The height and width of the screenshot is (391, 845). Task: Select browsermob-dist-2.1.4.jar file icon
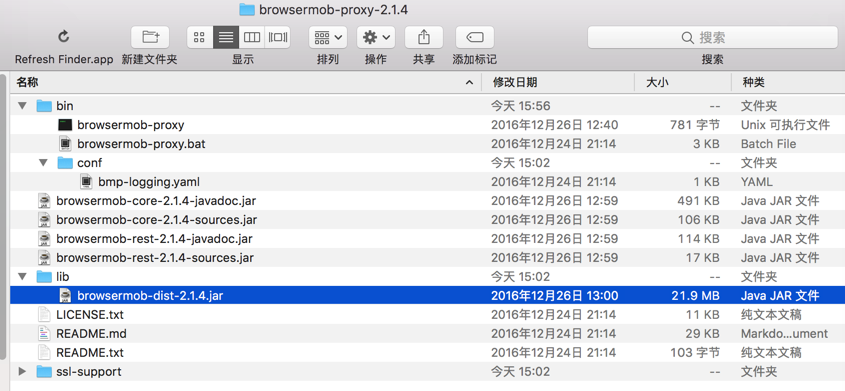[65, 295]
